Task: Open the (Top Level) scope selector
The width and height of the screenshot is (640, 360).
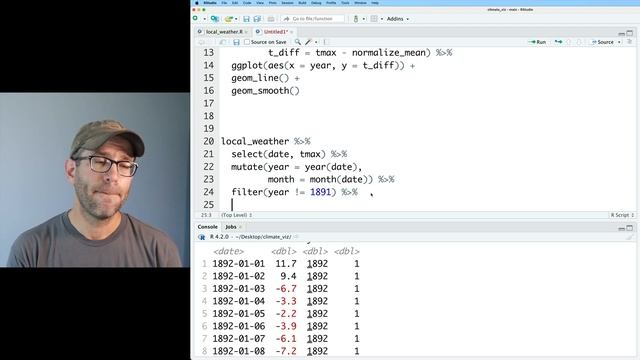Action: point(237,215)
